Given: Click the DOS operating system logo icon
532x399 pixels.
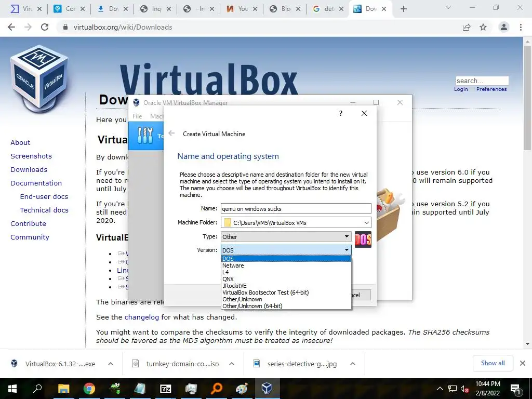Looking at the screenshot, I should click(x=363, y=240).
